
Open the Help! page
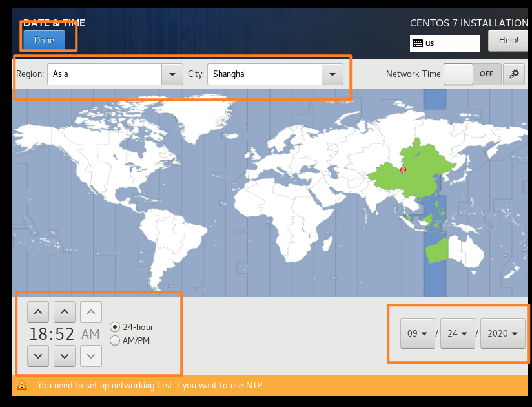(x=508, y=41)
